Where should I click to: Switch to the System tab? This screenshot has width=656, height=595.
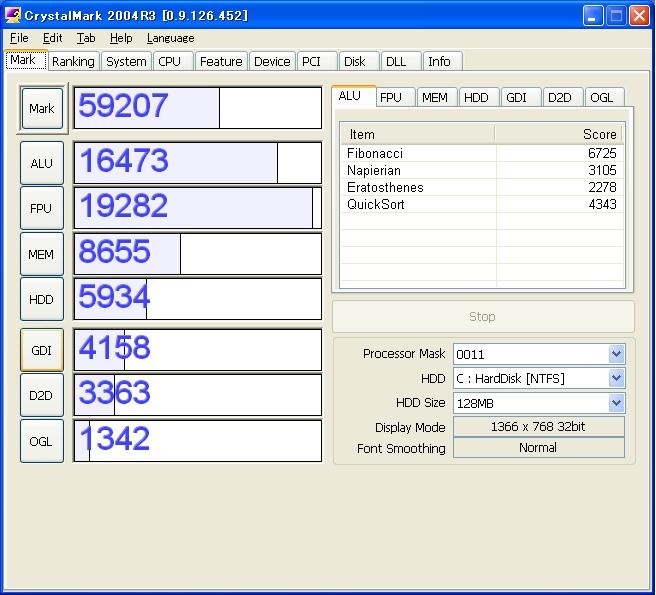point(126,62)
